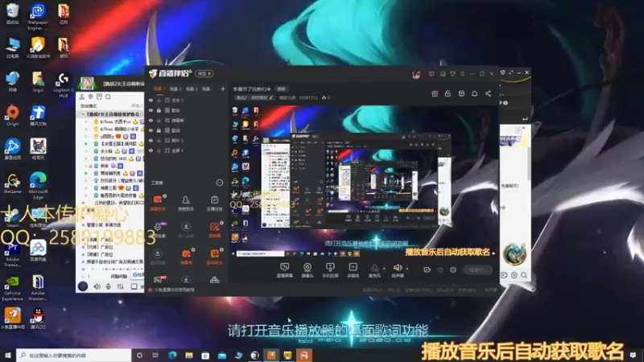Open the 弹幕助手 tool in the toolbox
Screen dimensions: 644x362
point(157,203)
